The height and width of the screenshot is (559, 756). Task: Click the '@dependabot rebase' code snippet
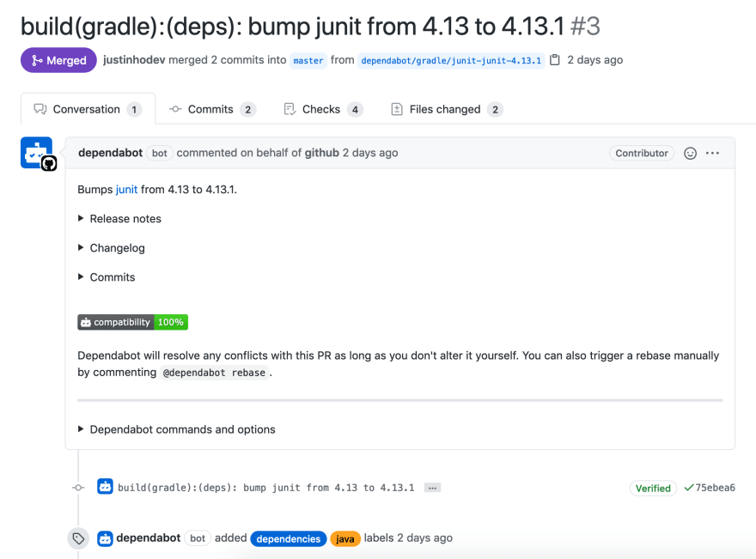[x=214, y=373]
